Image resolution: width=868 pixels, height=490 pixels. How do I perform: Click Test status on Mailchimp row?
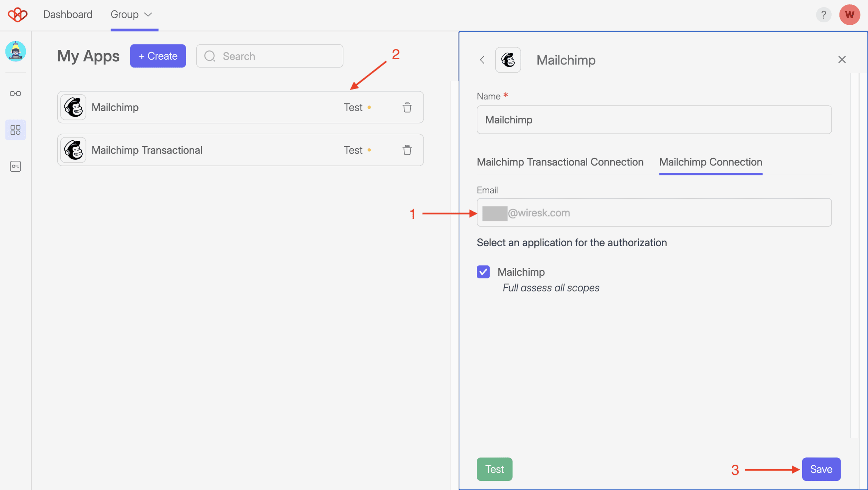[357, 107]
